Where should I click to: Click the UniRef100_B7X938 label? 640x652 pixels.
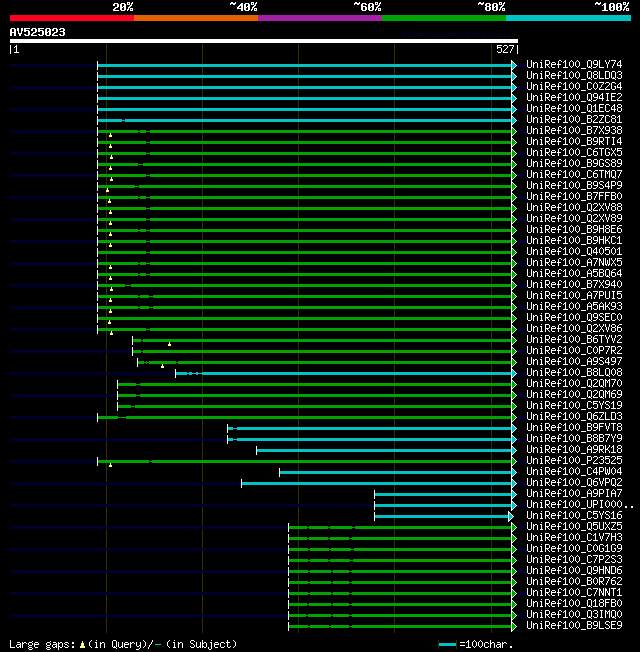click(574, 131)
